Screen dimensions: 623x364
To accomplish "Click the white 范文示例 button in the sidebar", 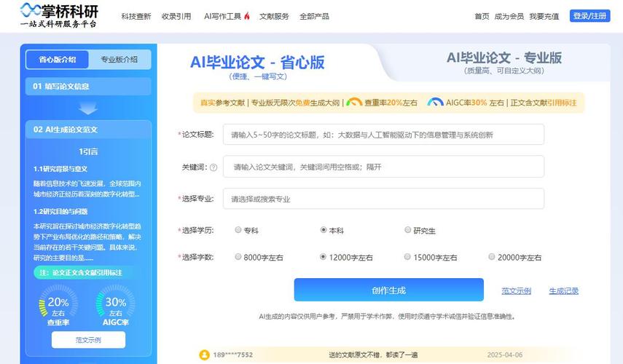I will click(88, 340).
